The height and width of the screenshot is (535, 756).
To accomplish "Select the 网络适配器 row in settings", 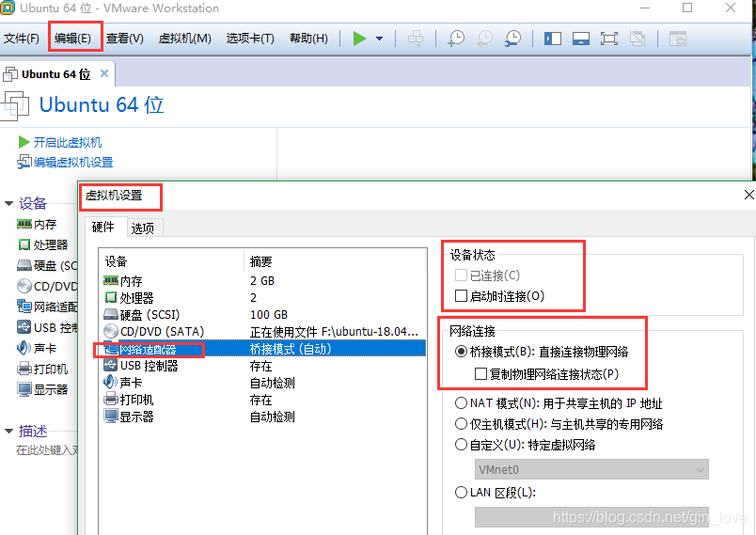I will coord(262,349).
